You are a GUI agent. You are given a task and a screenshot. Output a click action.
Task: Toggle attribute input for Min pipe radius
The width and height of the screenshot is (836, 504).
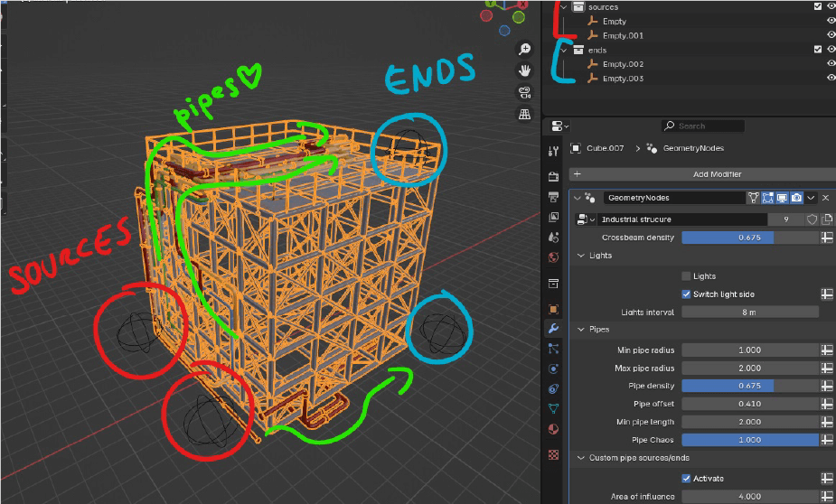click(x=827, y=350)
